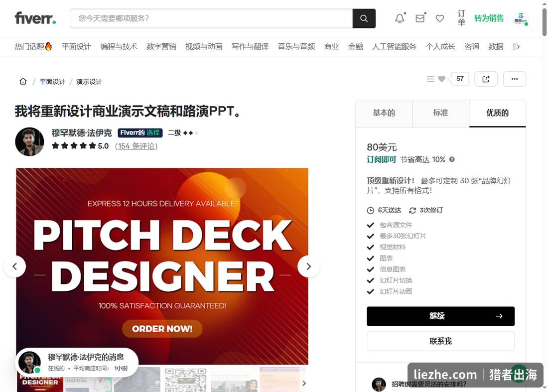Open 数据 category menu
This screenshot has width=548, height=392.
pyautogui.click(x=496, y=46)
